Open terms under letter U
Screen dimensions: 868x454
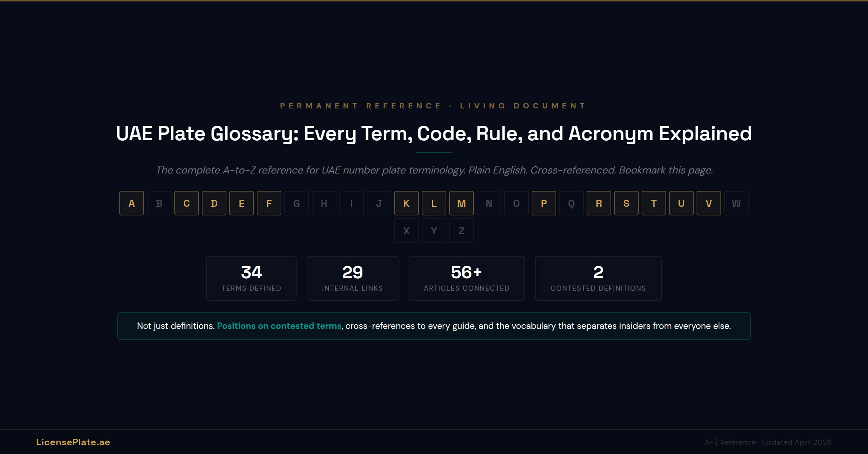coord(681,203)
